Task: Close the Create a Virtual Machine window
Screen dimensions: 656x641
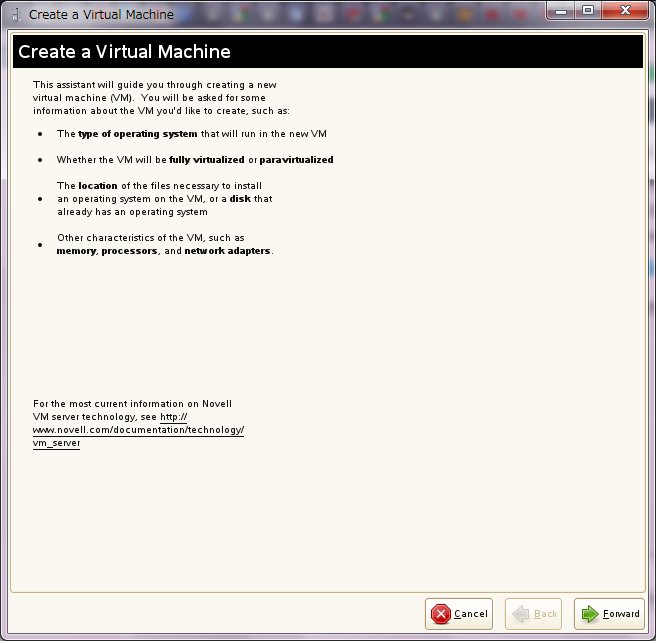Action: (625, 10)
